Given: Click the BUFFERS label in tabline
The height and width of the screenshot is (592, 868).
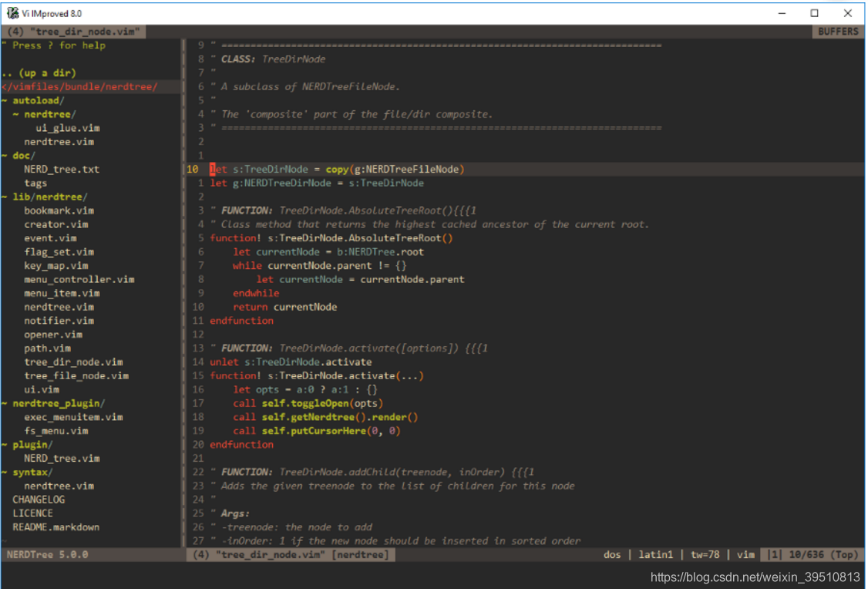Looking at the screenshot, I should (x=838, y=32).
